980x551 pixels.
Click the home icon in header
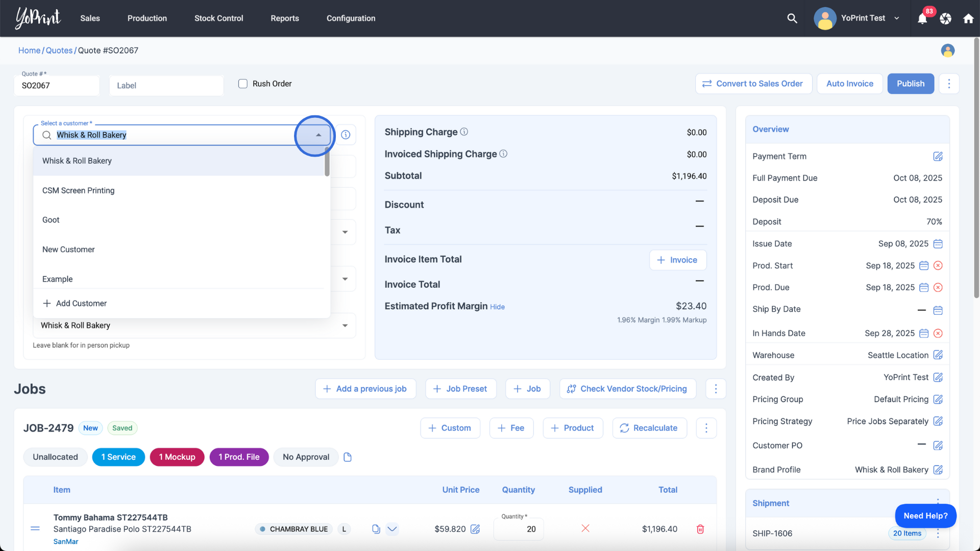pos(968,19)
